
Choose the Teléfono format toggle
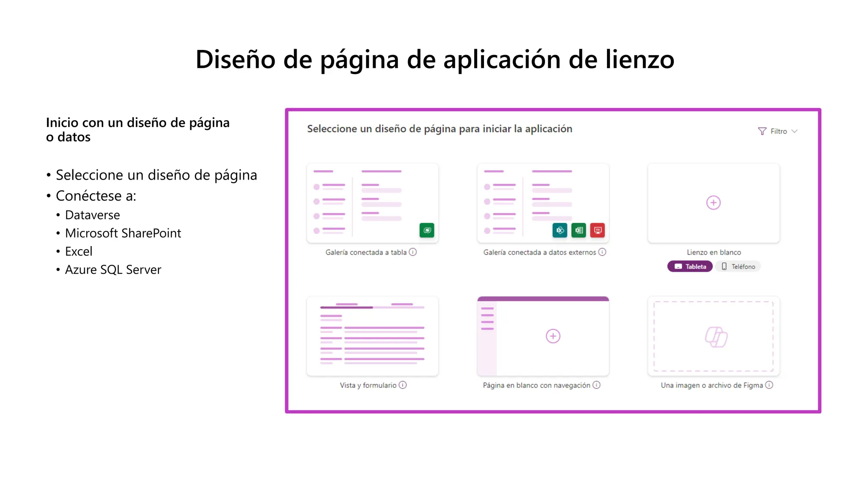738,266
